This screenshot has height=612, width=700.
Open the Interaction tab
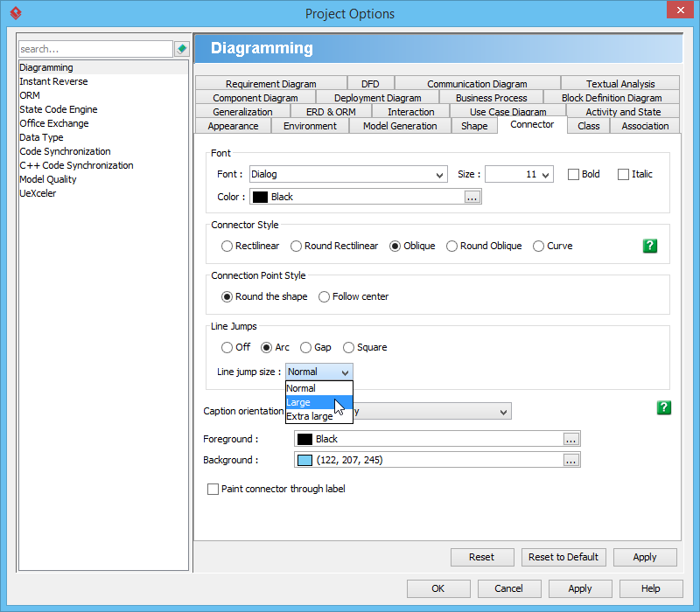click(x=410, y=112)
